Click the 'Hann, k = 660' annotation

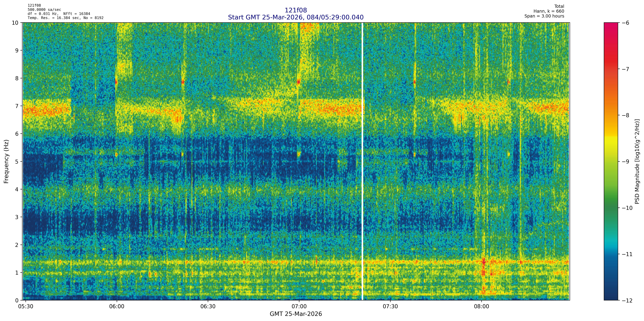pyautogui.click(x=549, y=11)
